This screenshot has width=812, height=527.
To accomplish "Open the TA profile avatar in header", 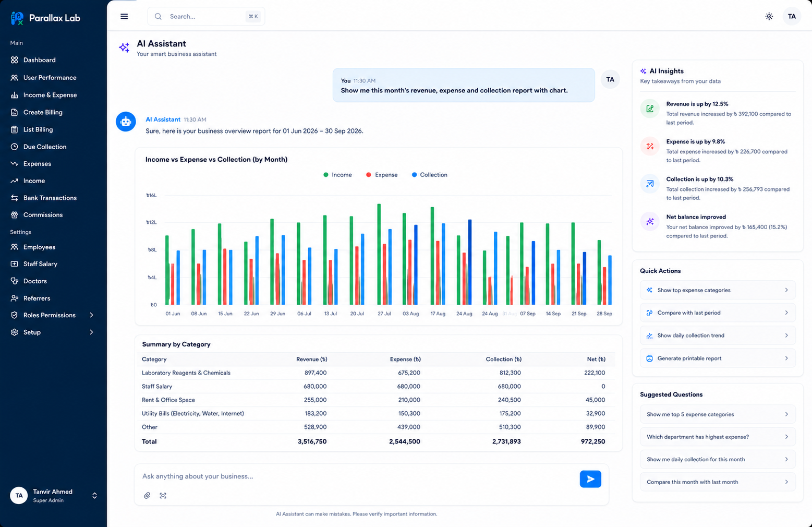I will [x=791, y=16].
